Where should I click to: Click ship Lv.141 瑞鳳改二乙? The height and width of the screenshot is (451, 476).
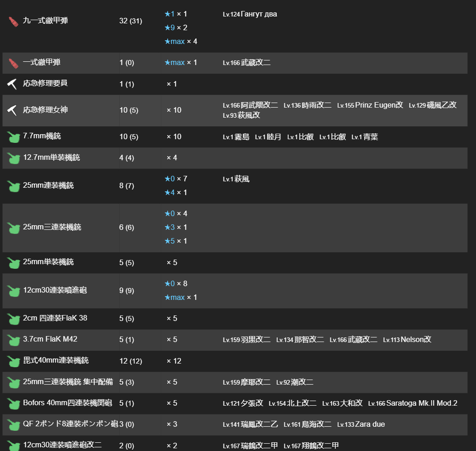coord(250,424)
